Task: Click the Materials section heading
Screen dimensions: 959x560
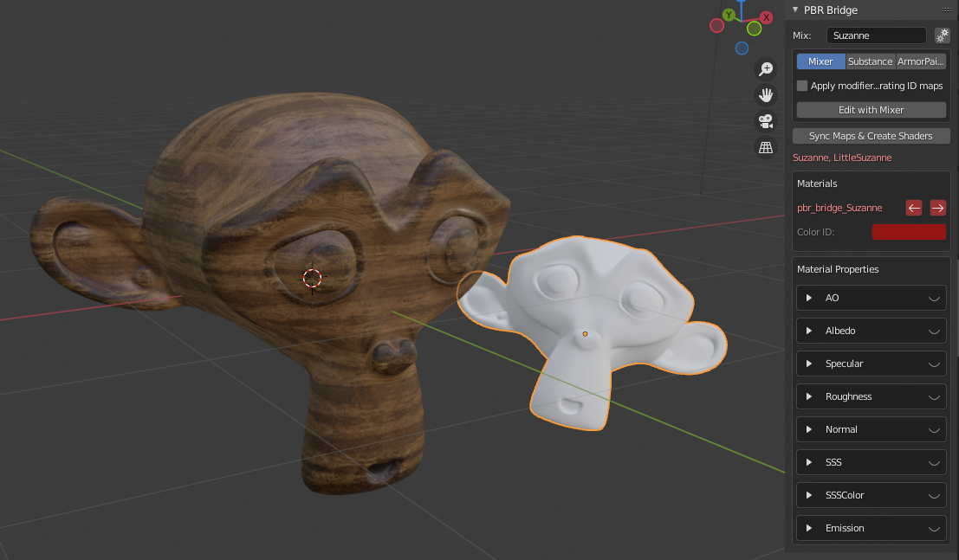Action: (x=817, y=183)
